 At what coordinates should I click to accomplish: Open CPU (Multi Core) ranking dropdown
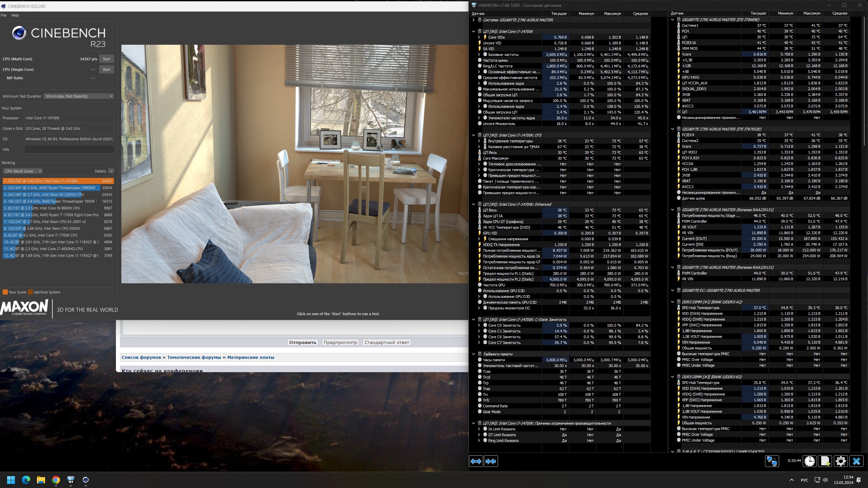pyautogui.click(x=23, y=171)
